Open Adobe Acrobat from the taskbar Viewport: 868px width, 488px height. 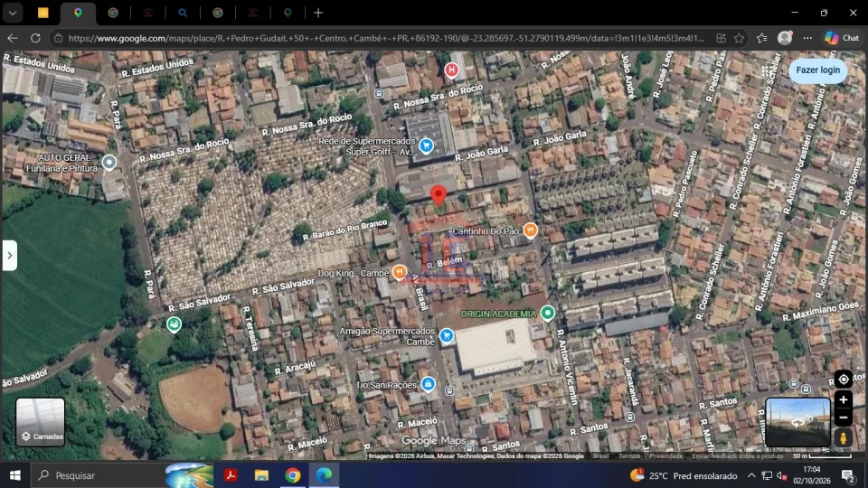(231, 475)
